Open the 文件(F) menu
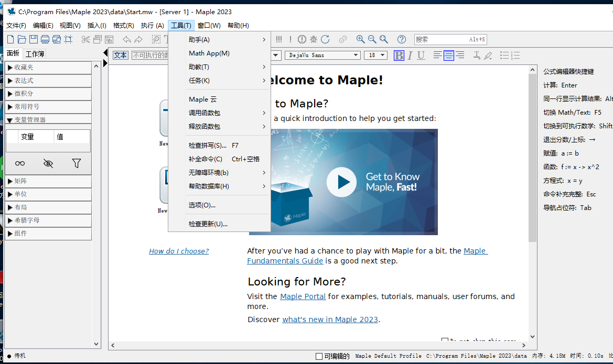 (x=16, y=25)
